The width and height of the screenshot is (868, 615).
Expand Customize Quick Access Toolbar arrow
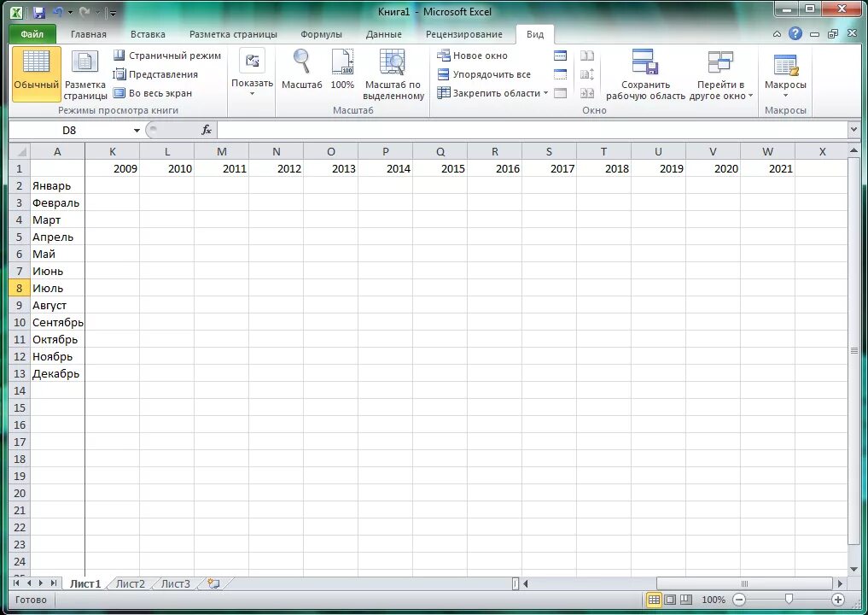click(113, 12)
